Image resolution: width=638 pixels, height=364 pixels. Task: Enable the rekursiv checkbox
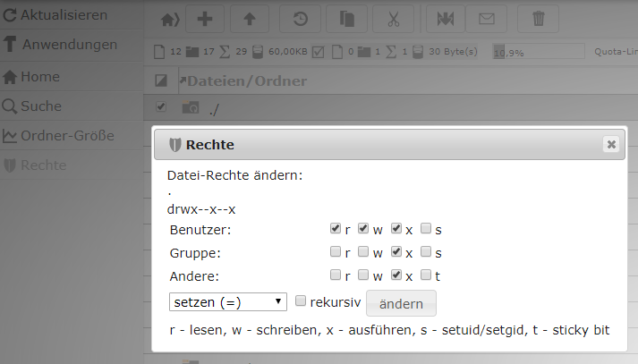coord(302,301)
